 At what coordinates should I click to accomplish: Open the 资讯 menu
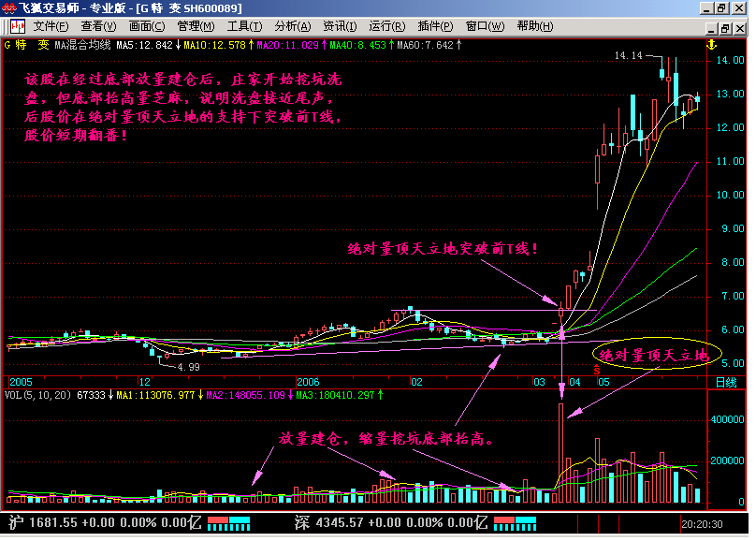339,25
